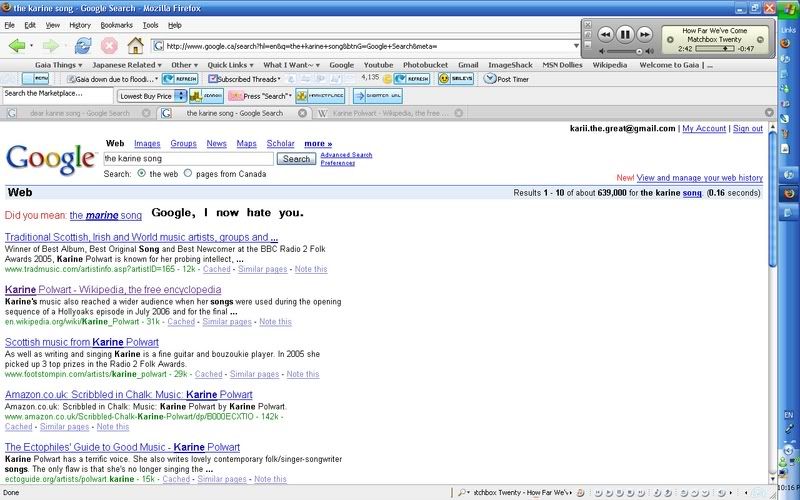Viewport: 800px width, 500px height.
Task: Click the site icon in the address bar
Action: 159,46
